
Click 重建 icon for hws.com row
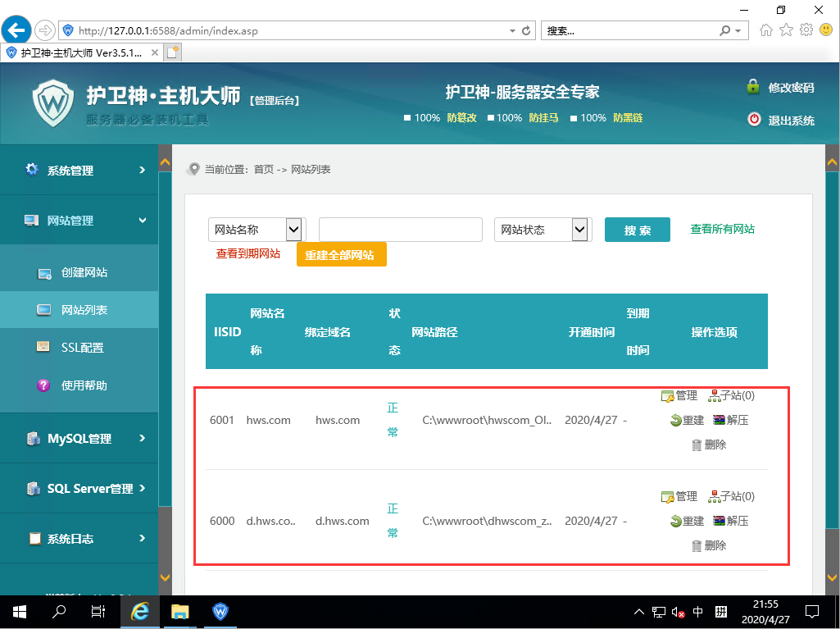point(675,421)
